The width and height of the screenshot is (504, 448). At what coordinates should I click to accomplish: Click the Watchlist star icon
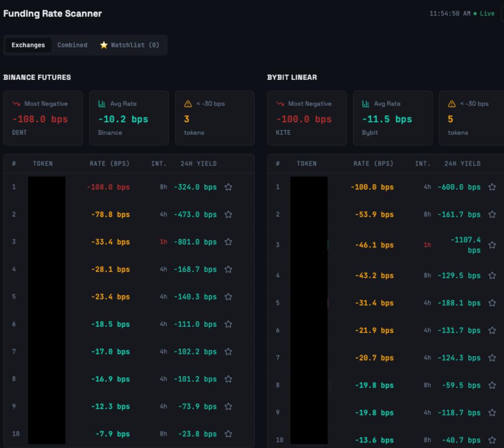pyautogui.click(x=103, y=45)
